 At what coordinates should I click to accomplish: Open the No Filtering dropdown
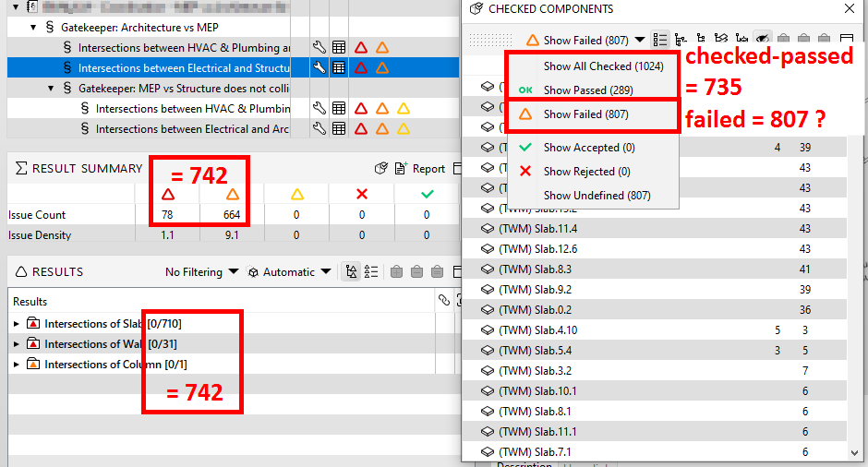click(x=201, y=272)
